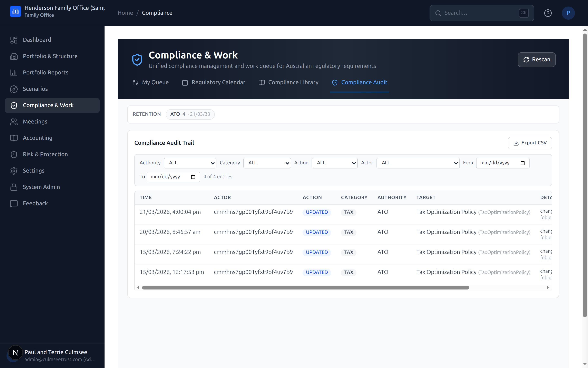The height and width of the screenshot is (368, 588).
Task: Open calendar picker in From date field
Action: (x=522, y=163)
